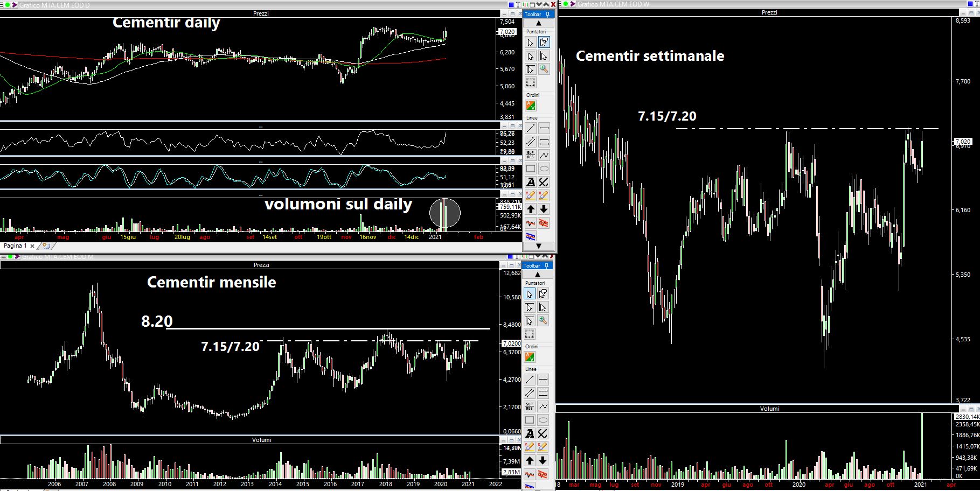Pick vertical-line pointer in daily toolbar

544,56
